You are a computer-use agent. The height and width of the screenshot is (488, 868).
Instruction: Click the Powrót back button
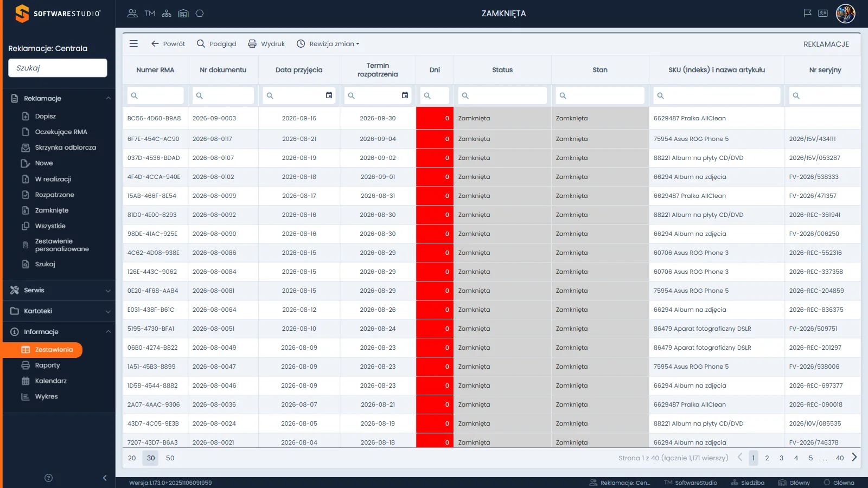(x=168, y=44)
